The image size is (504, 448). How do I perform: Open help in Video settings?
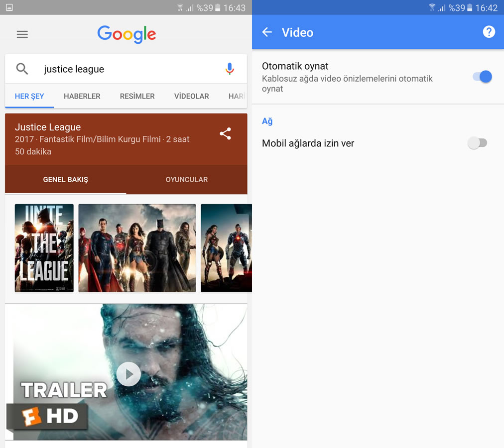489,32
